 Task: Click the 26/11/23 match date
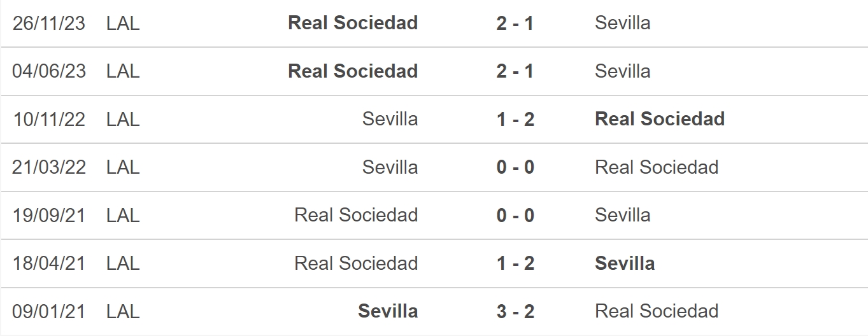click(48, 23)
